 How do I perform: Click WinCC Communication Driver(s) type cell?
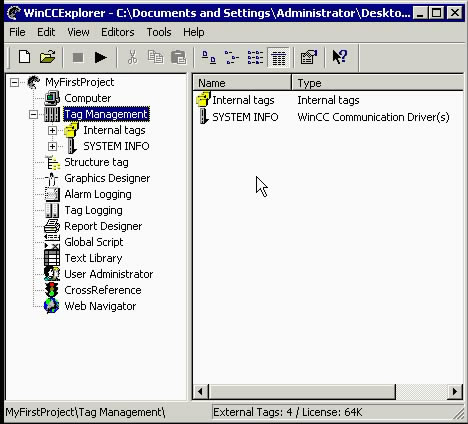(x=373, y=117)
